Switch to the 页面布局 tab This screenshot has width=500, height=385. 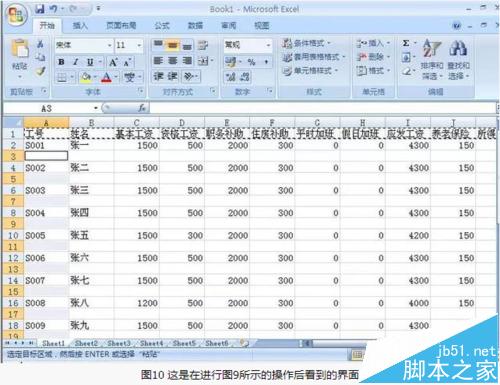[x=121, y=25]
